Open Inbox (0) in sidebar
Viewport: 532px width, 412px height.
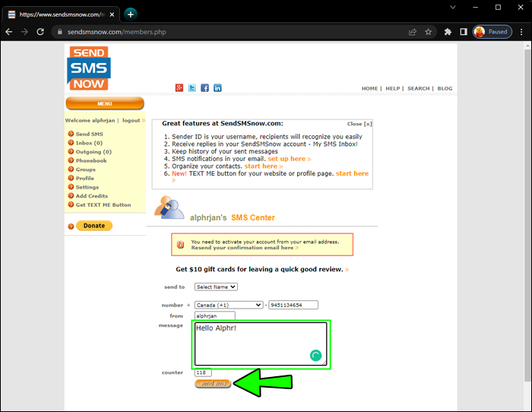point(89,143)
